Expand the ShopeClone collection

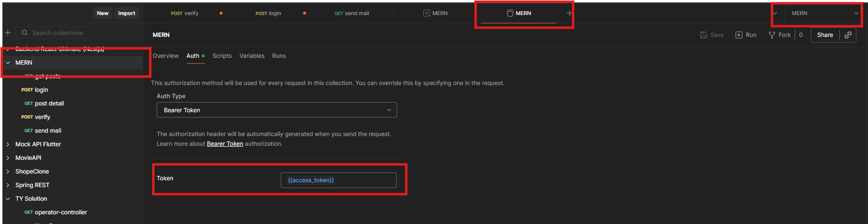8,172
